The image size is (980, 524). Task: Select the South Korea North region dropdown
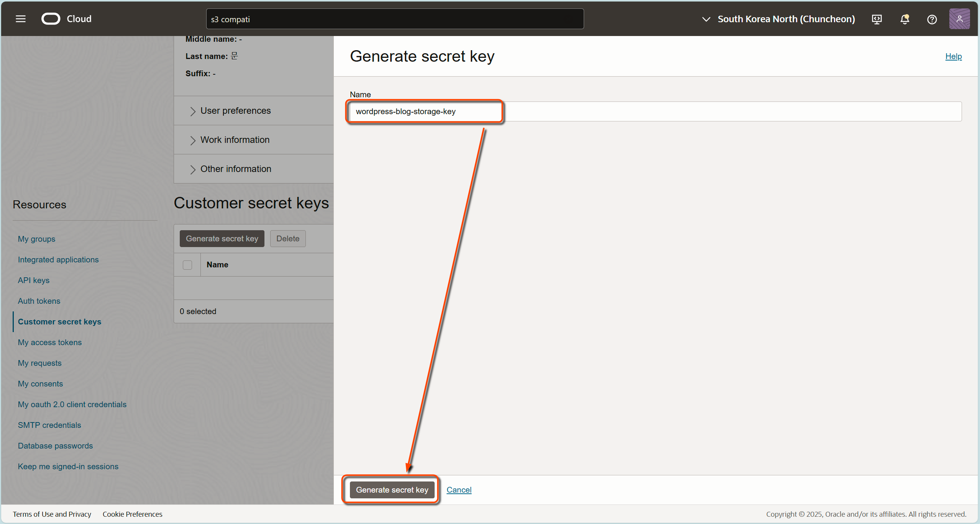[x=778, y=19]
